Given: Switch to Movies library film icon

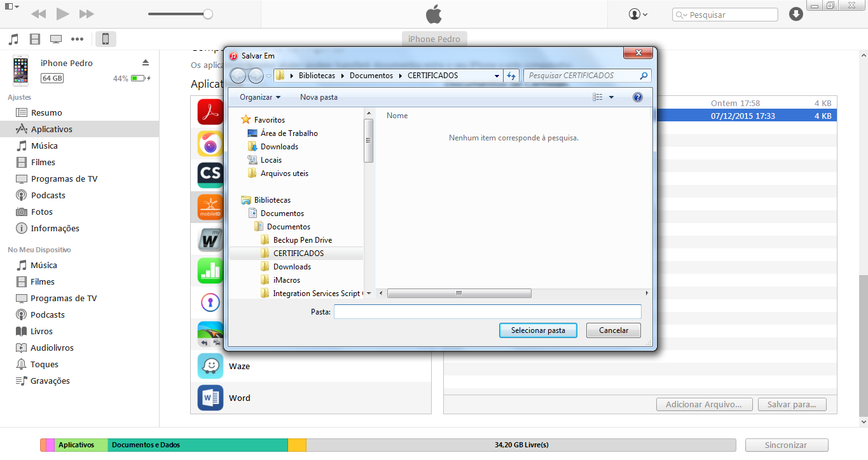Looking at the screenshot, I should 35,39.
